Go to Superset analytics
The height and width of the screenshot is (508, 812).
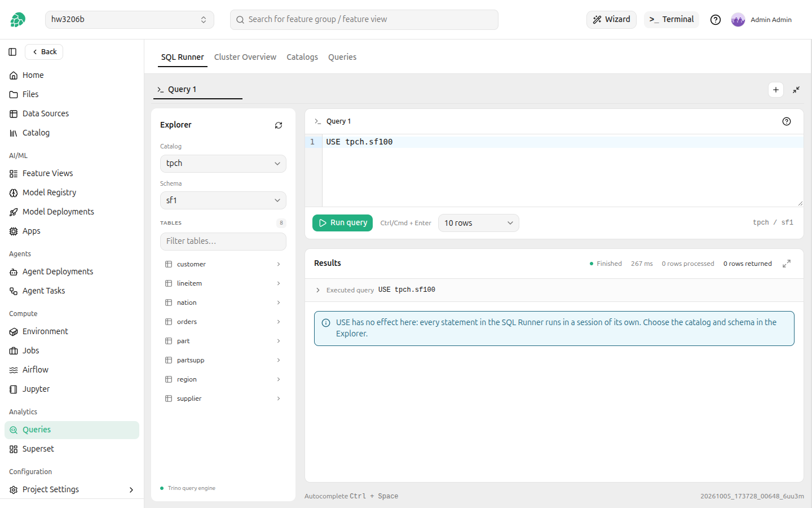(72, 449)
